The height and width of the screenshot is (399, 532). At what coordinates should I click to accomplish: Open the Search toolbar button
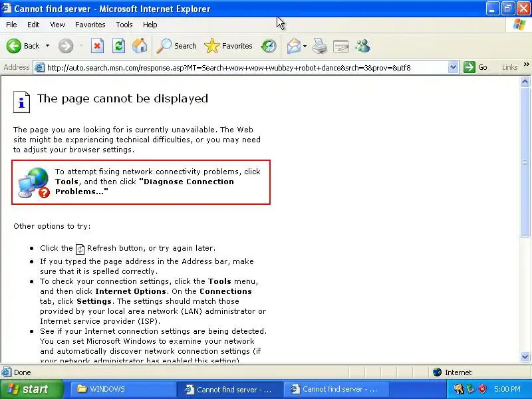pos(176,46)
